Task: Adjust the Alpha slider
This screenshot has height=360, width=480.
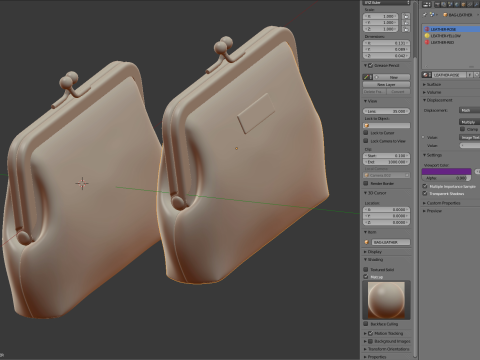Action: pyautogui.click(x=447, y=178)
